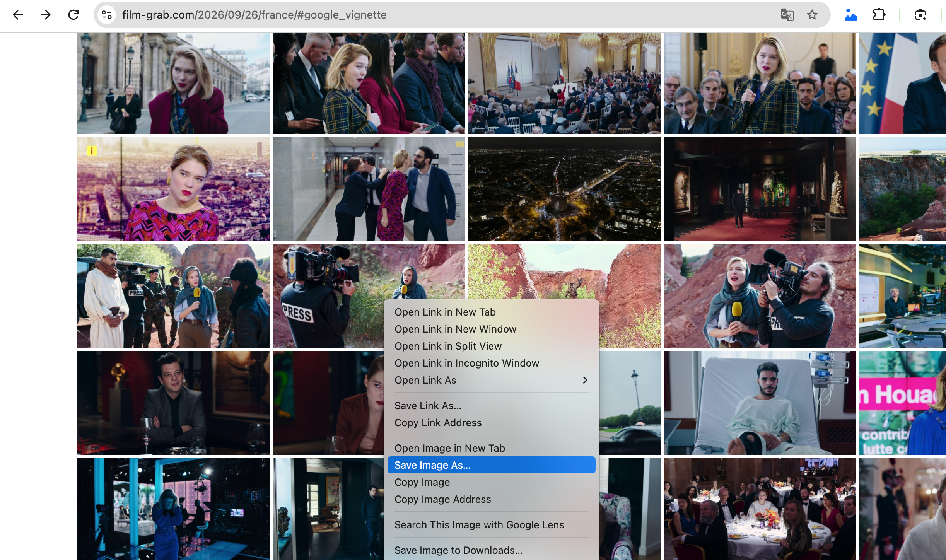Open the dark red museum hallway still
The height and width of the screenshot is (560, 946).
(760, 189)
